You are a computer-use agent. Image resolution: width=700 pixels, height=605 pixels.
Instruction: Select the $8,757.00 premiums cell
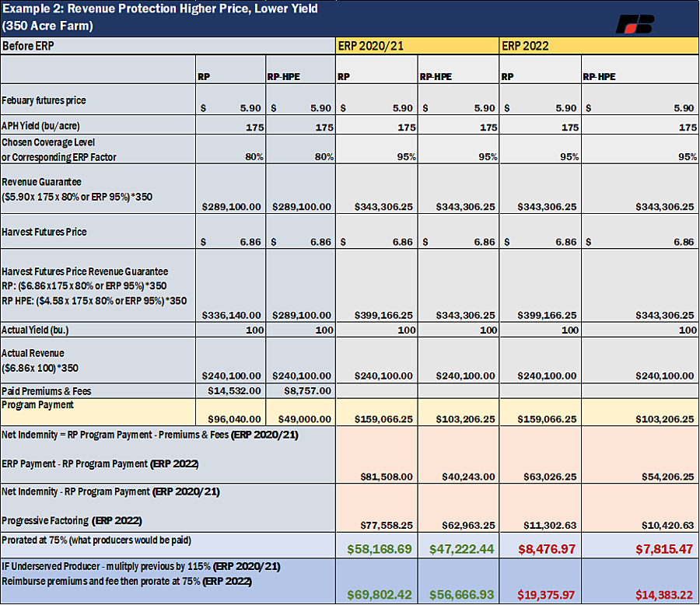(x=300, y=390)
